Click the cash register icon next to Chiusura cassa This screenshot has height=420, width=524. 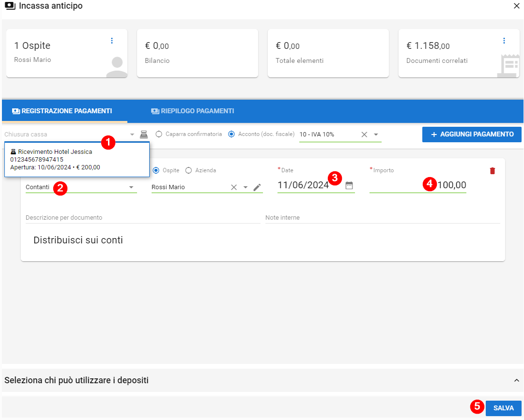tap(144, 135)
